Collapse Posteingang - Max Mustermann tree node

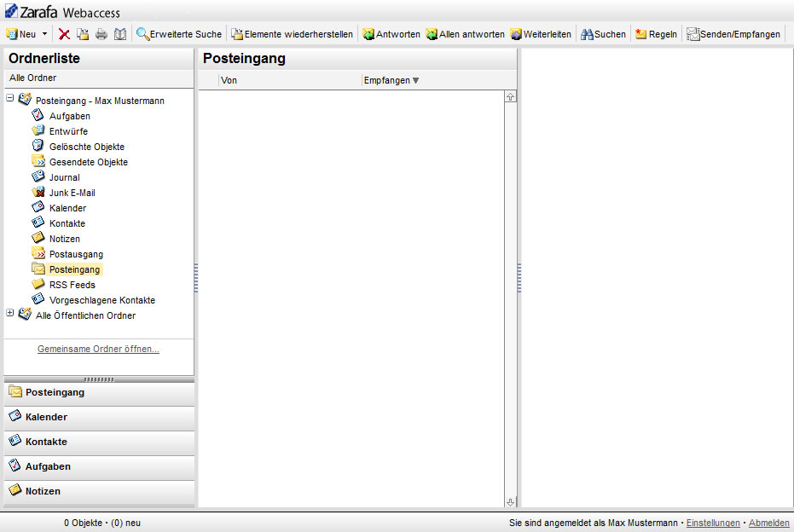(x=10, y=99)
